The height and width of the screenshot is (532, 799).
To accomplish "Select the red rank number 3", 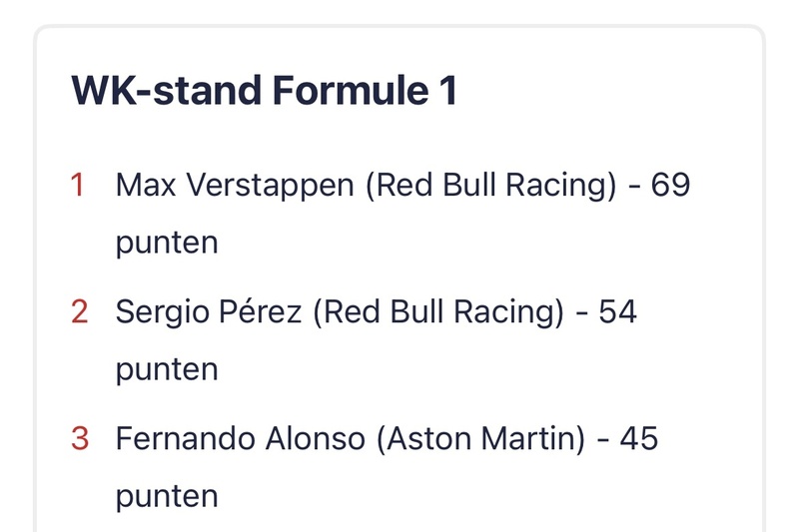I will pos(80,438).
